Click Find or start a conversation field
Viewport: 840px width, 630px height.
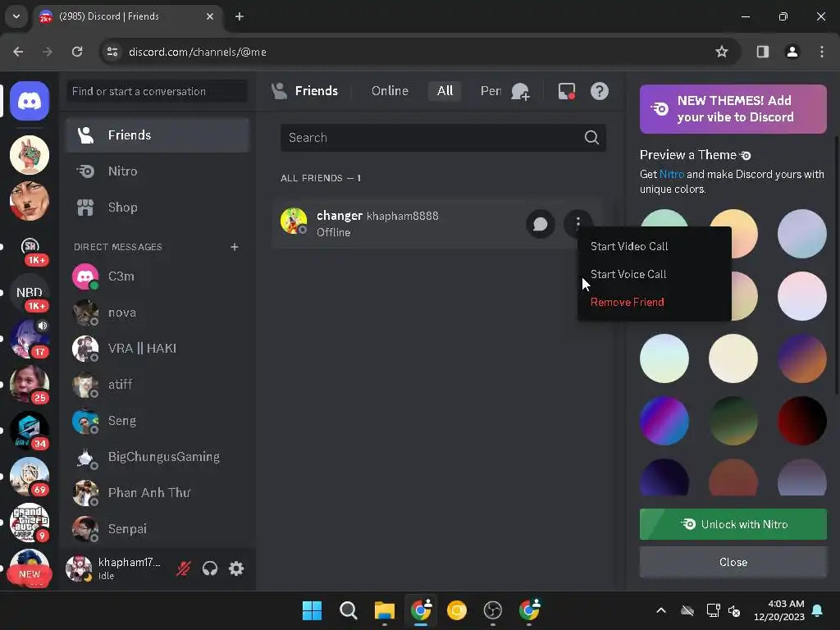[157, 91]
